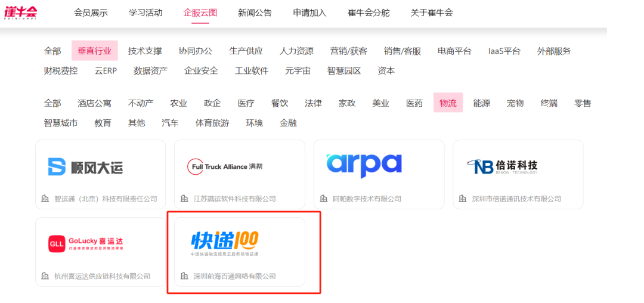Viewport: 644px width, 303px height.
Task: Select the 云ERP category
Action: pyautogui.click(x=106, y=70)
